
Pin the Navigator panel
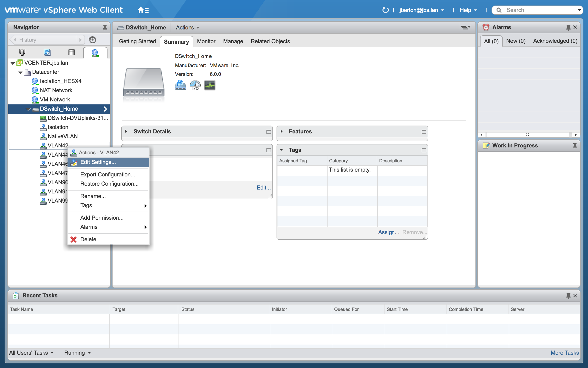pyautogui.click(x=105, y=28)
